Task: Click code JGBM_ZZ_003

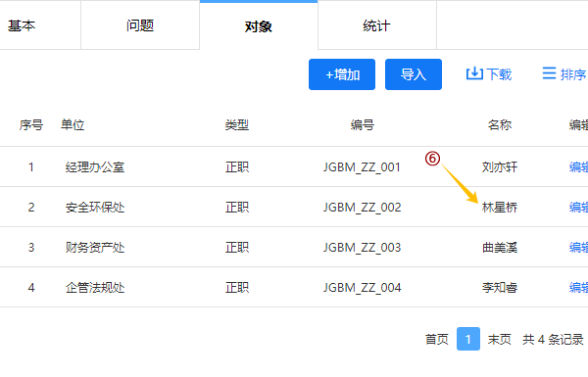Action: (x=363, y=247)
